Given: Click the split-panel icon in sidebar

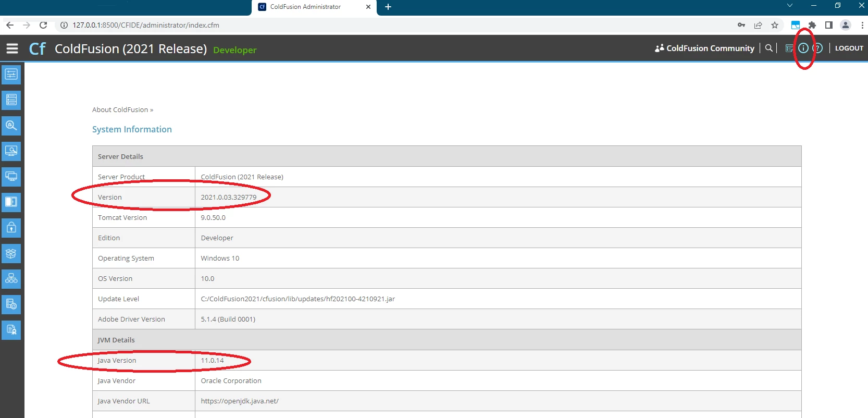Looking at the screenshot, I should [x=11, y=202].
